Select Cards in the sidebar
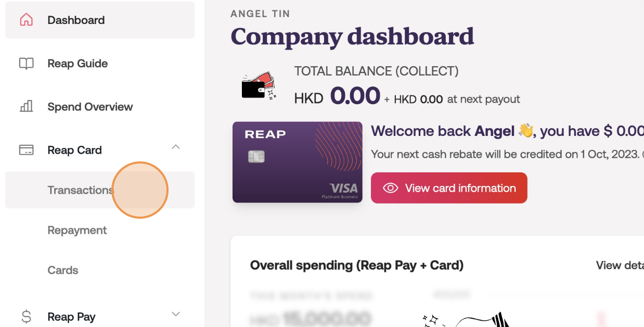644x327 pixels. pyautogui.click(x=63, y=270)
